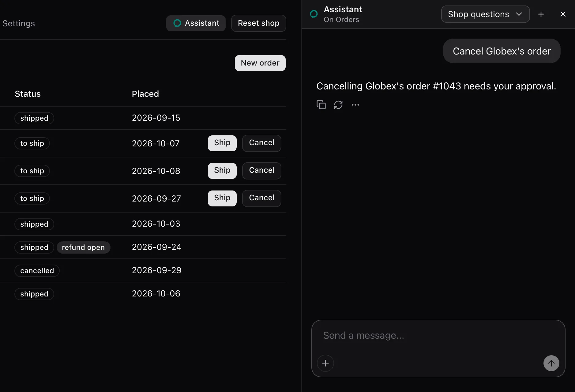Start a new chat with plus icon in header
575x392 pixels.
[x=541, y=14]
